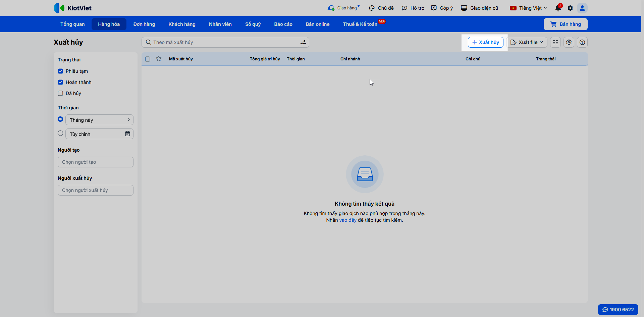Click the Tùy chỉnh custom date field
The image size is (644, 317).
click(99, 134)
